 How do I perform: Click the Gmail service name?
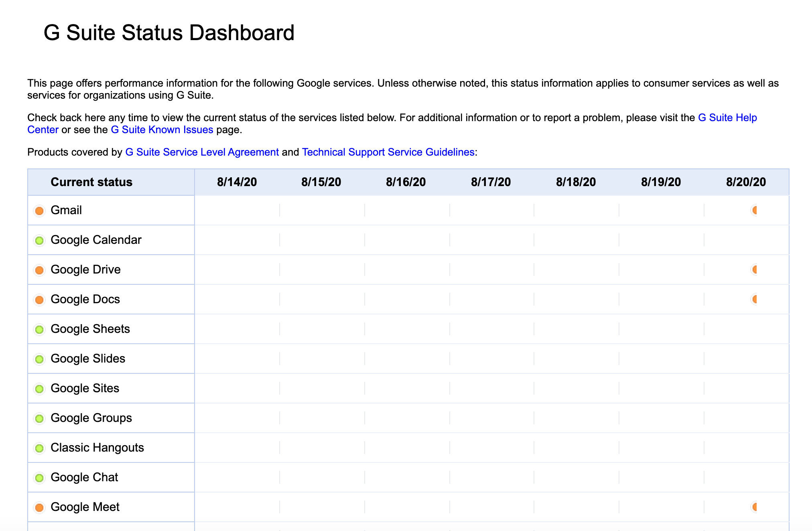[66, 210]
